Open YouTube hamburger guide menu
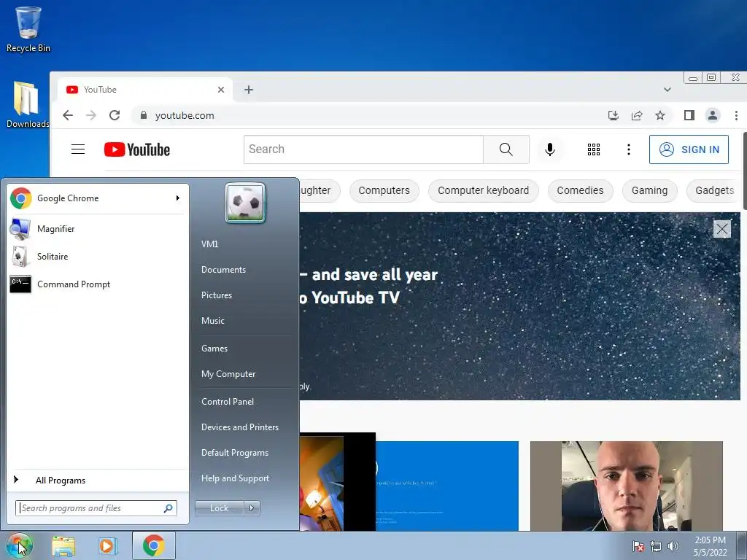The height and width of the screenshot is (560, 747). coord(78,149)
